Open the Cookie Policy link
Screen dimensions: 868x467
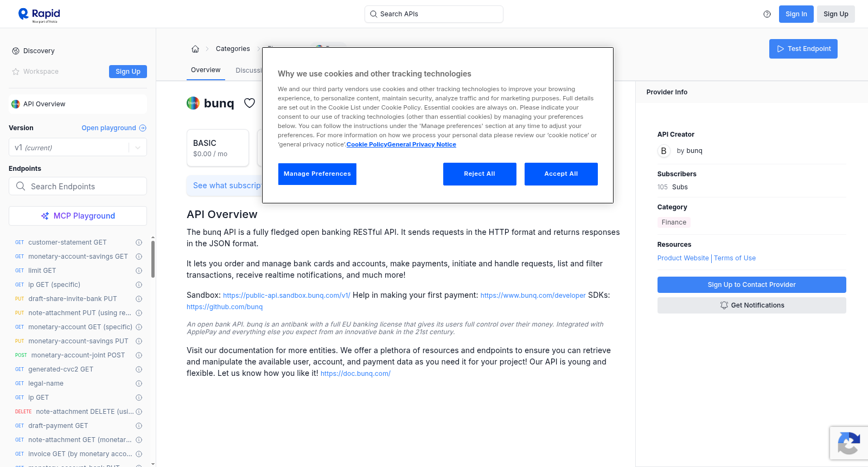(367, 144)
